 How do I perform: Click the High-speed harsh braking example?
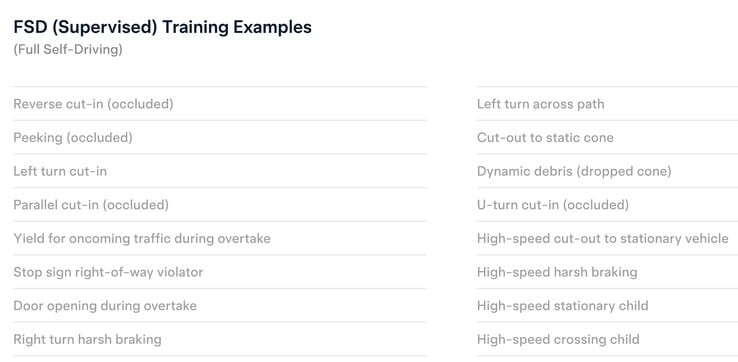[607, 272]
